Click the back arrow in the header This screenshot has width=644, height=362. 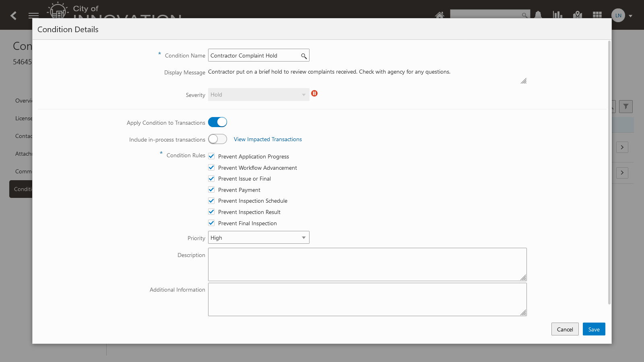point(14,16)
